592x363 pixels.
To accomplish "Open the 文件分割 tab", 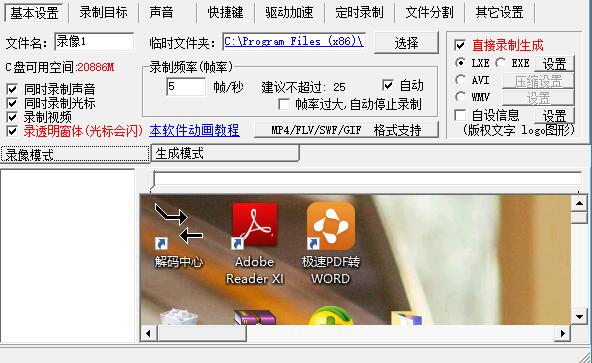I will click(x=429, y=12).
